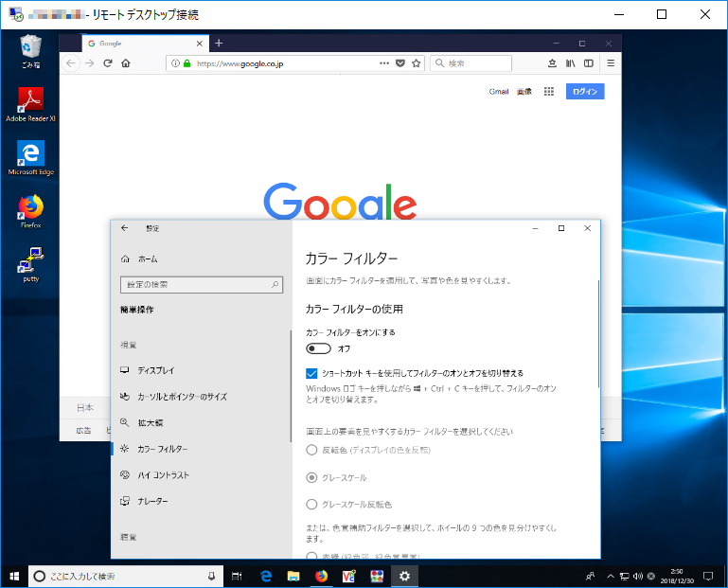Toggle Firefox sidebar icon
The image size is (728, 588).
tap(588, 63)
